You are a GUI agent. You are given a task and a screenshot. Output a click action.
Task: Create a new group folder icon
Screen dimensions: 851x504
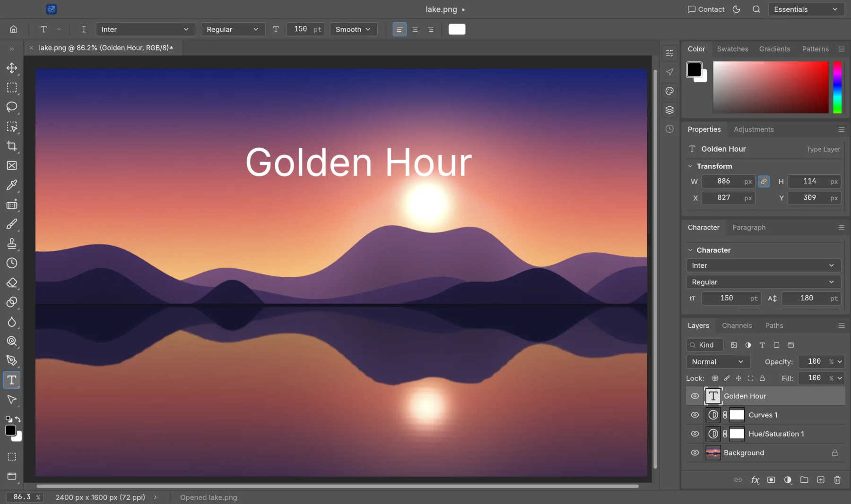pyautogui.click(x=804, y=480)
